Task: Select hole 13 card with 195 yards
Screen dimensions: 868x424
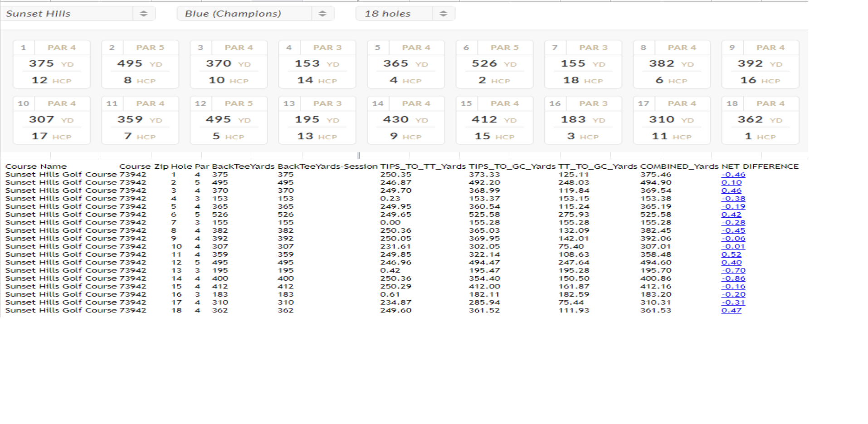Action: 317,120
